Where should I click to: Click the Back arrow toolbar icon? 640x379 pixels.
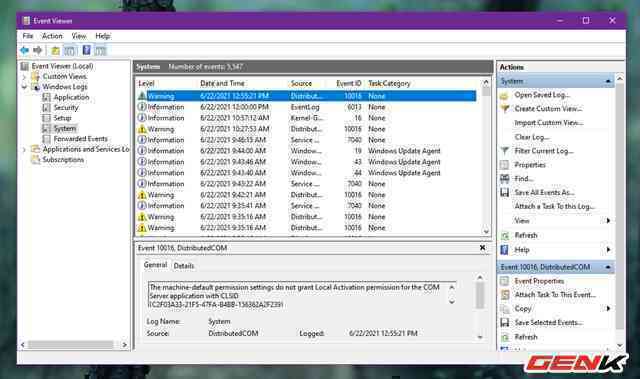[x=24, y=50]
